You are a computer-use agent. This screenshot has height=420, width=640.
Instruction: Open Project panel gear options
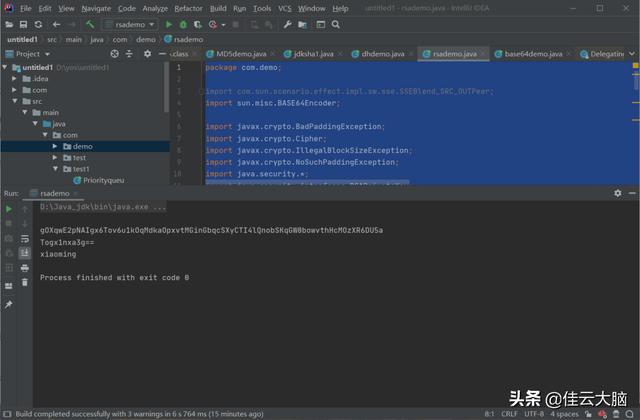click(x=147, y=54)
